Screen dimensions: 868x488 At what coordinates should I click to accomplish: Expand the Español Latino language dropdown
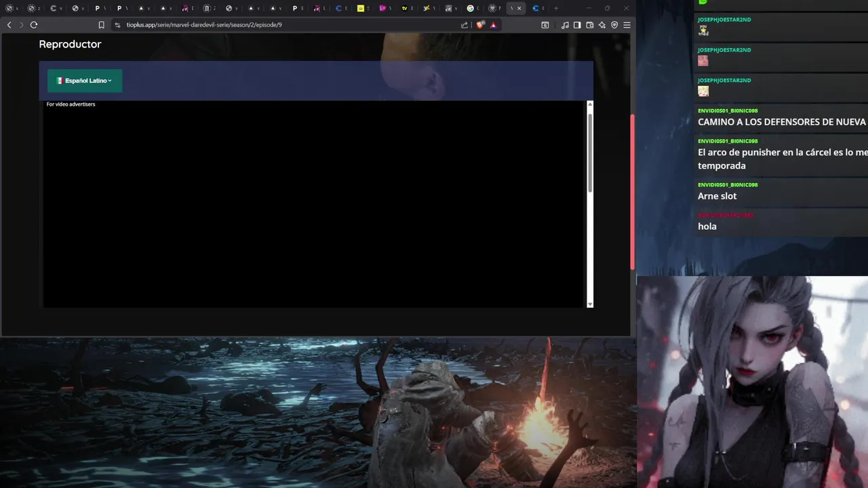pyautogui.click(x=85, y=81)
